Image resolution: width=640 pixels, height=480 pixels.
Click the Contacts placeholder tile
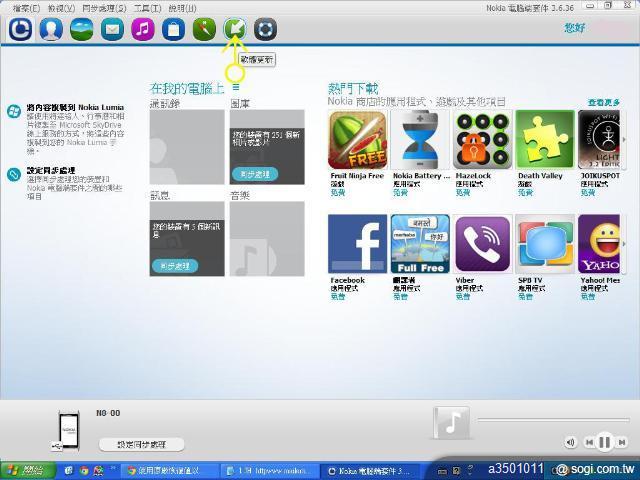(x=187, y=147)
